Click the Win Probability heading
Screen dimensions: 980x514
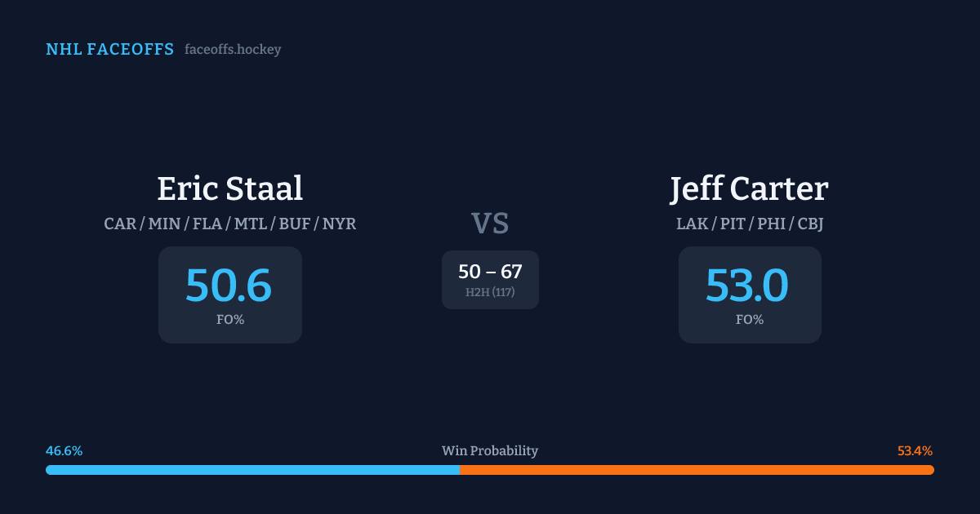[490, 451]
